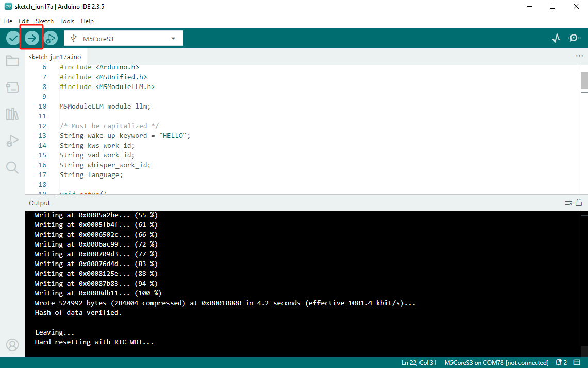Click the #include <M5Unified.h> line

pos(103,77)
